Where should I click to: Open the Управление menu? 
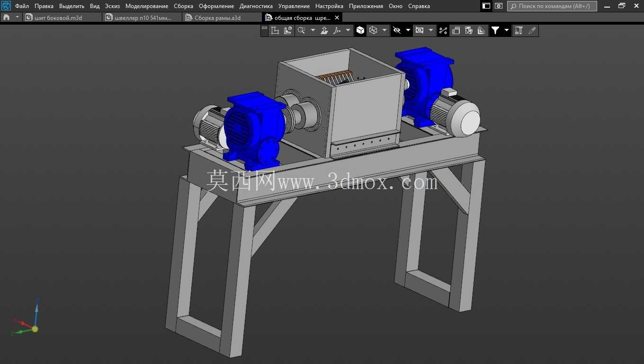coord(294,6)
